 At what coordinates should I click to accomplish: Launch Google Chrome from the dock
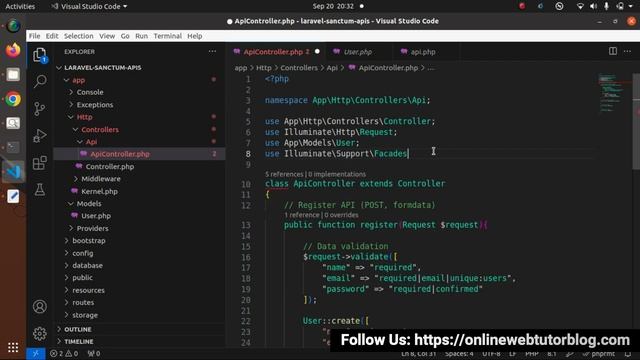(13, 99)
